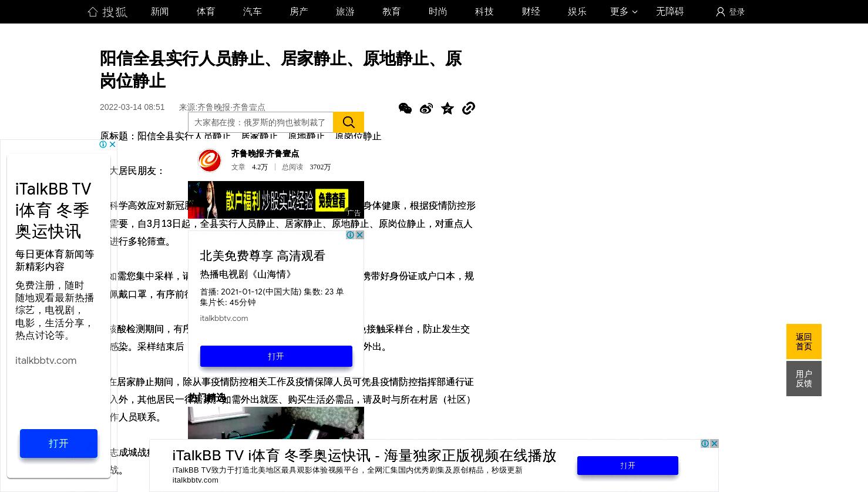Open ad info icon on 北美免费尊享 ad
The height and width of the screenshot is (492, 868).
(350, 235)
